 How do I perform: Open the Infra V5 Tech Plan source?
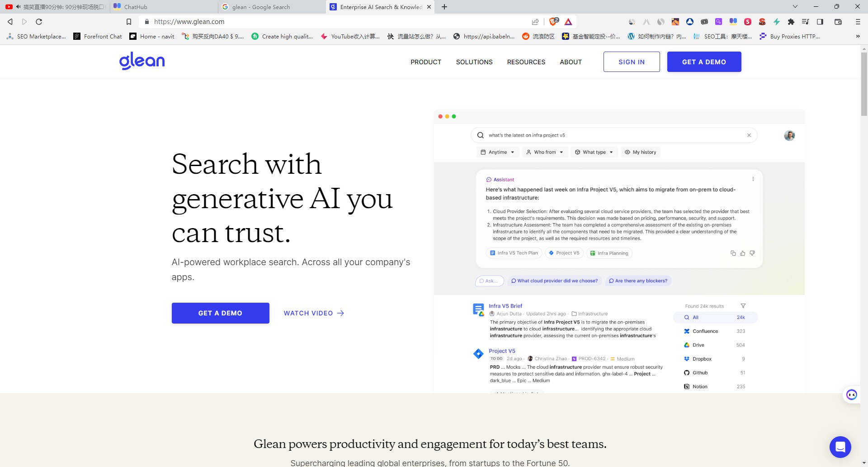point(514,253)
